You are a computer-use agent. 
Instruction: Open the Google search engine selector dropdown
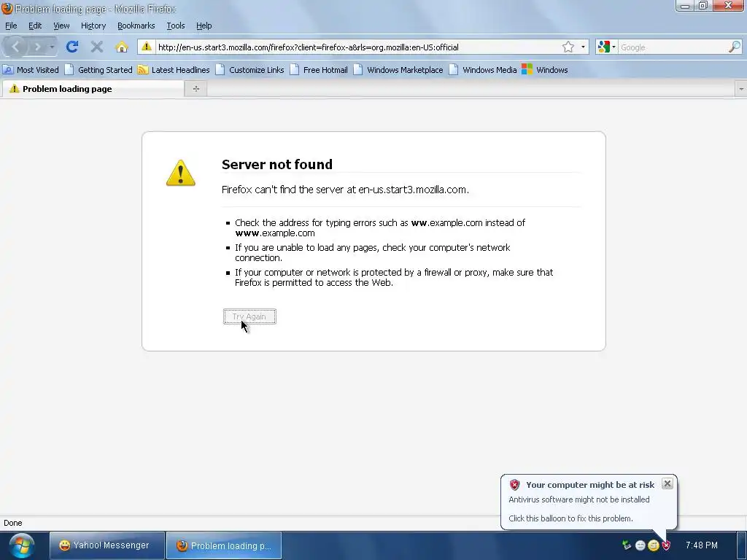(x=606, y=47)
